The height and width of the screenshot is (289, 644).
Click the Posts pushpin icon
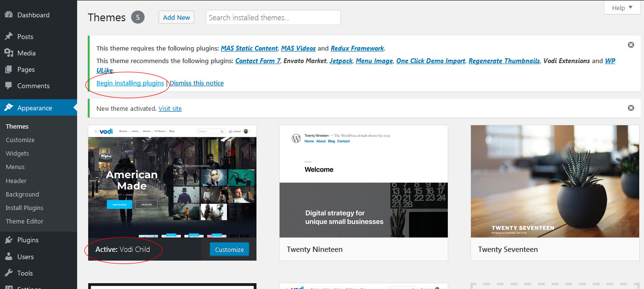pyautogui.click(x=9, y=37)
